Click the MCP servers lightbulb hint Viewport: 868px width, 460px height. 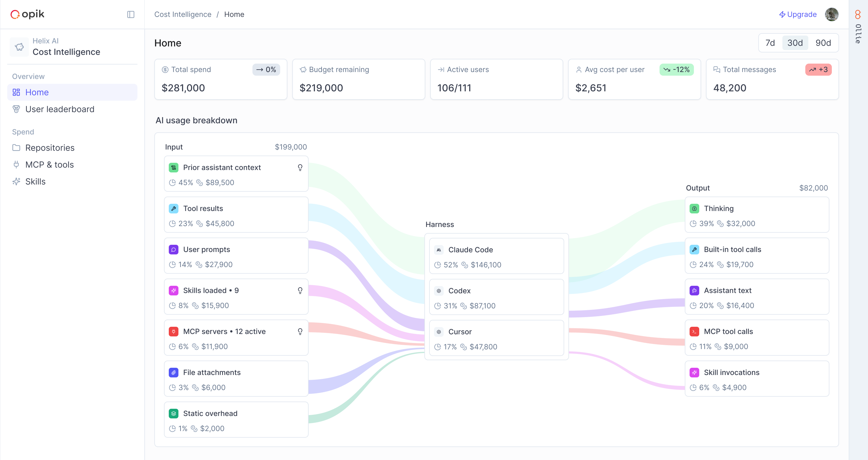click(x=300, y=332)
